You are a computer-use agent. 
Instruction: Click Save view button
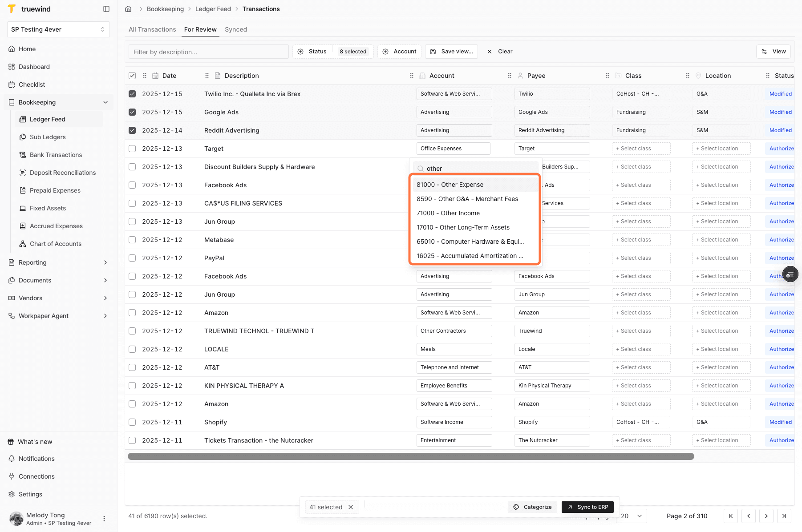click(x=452, y=52)
